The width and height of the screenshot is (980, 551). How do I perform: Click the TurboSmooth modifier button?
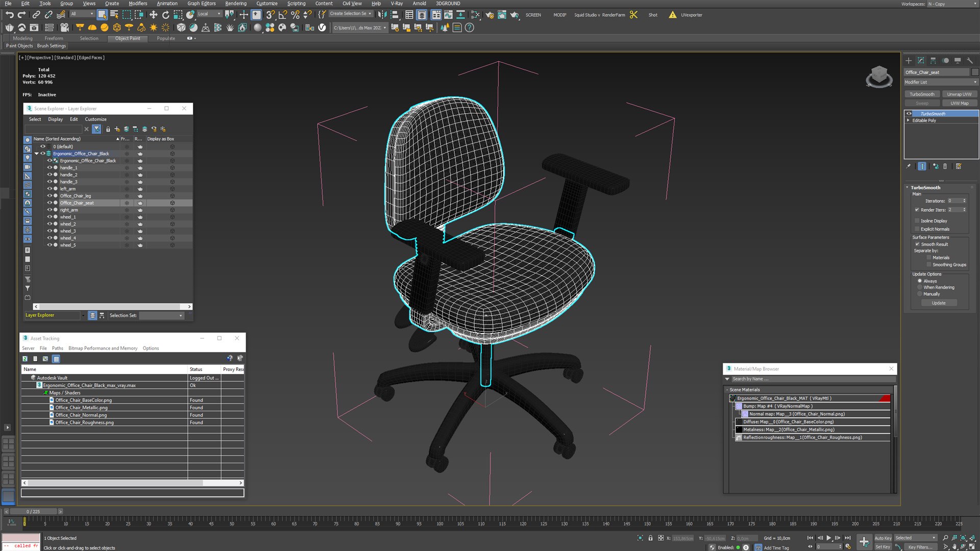(922, 94)
